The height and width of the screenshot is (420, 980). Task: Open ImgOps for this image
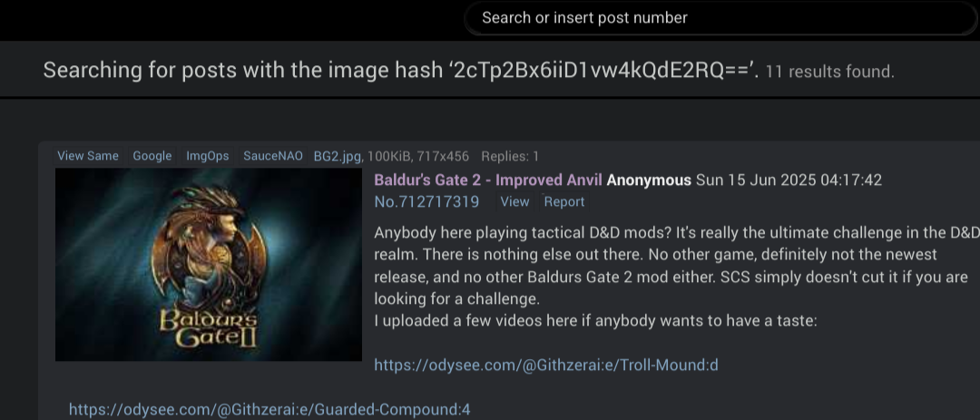tap(208, 156)
